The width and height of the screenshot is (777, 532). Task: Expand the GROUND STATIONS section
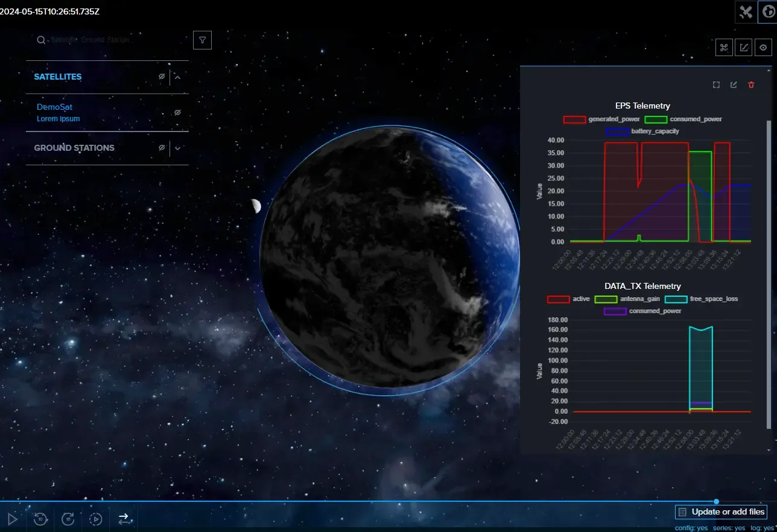177,148
